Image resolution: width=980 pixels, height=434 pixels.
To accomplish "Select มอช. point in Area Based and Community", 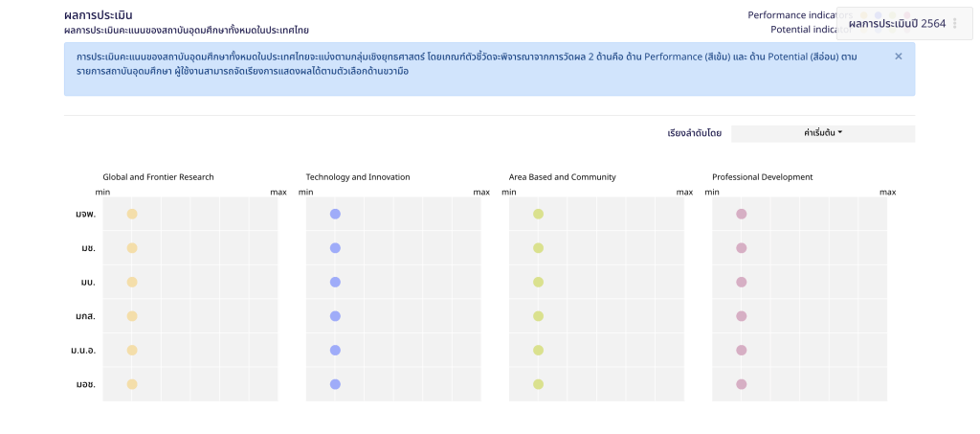I will tap(538, 384).
